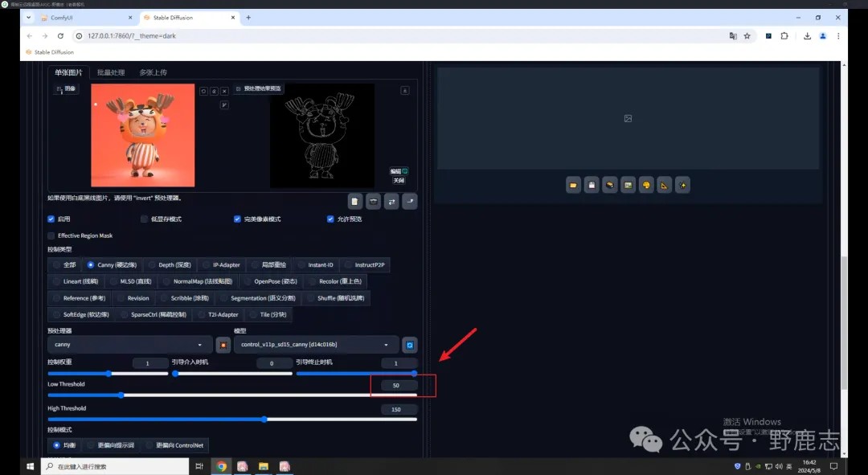Select the IP-Adapter control type
This screenshot has height=475, width=868.
[x=222, y=265]
